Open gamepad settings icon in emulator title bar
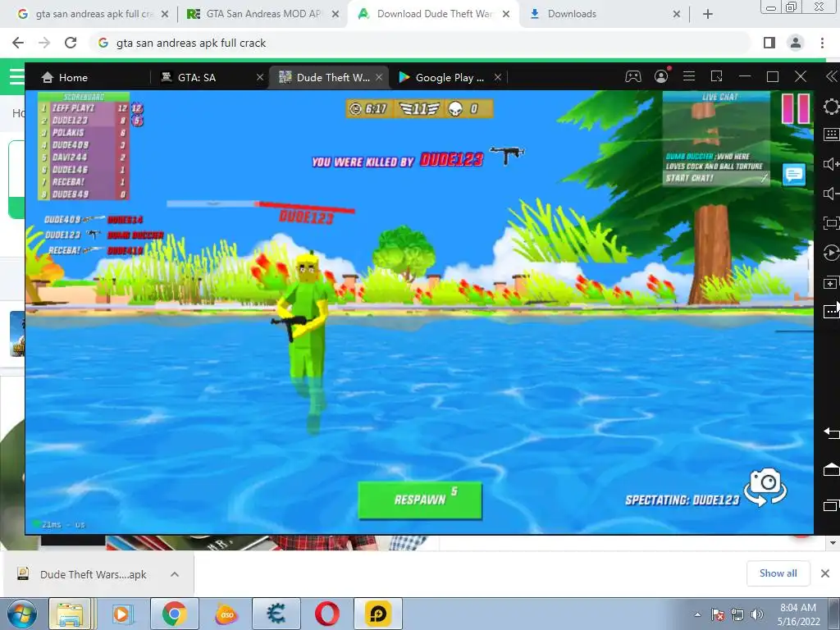 click(x=633, y=76)
